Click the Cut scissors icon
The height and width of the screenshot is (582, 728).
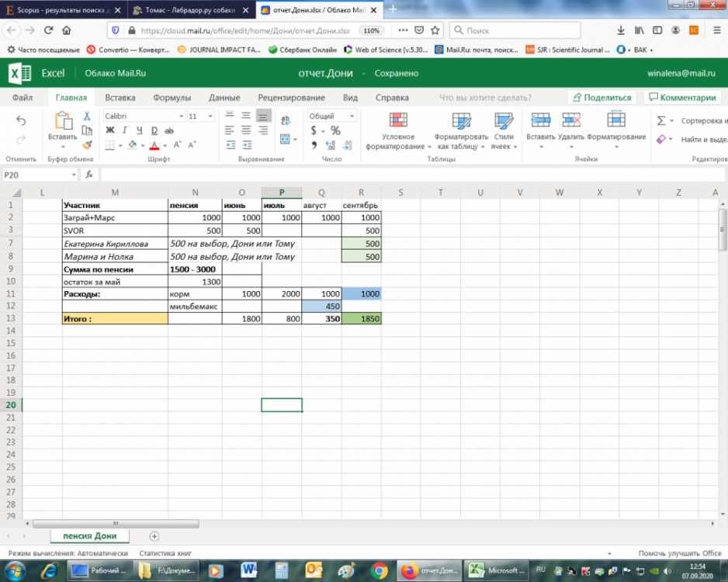coord(88,116)
